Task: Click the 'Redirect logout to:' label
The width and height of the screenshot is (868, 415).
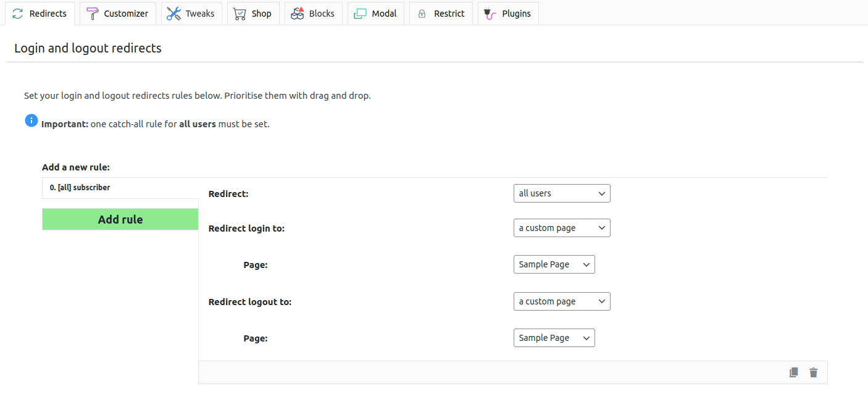Action: [250, 302]
